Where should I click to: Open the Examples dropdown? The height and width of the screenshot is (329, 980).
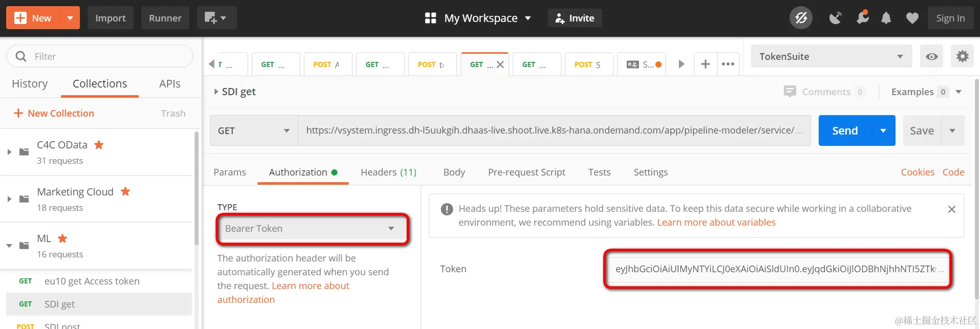pos(926,92)
